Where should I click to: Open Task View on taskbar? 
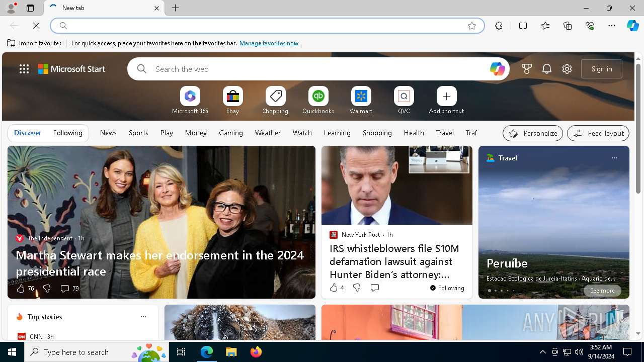(181, 352)
